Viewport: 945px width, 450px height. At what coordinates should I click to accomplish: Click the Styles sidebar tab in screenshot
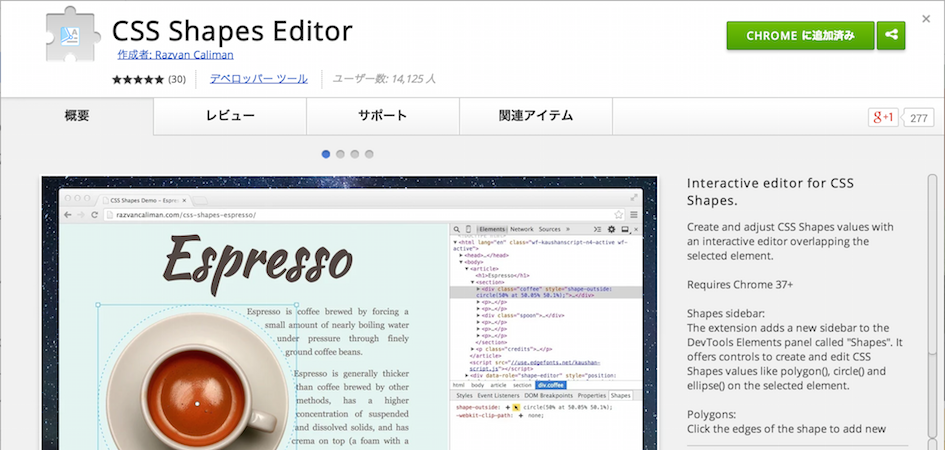[465, 396]
